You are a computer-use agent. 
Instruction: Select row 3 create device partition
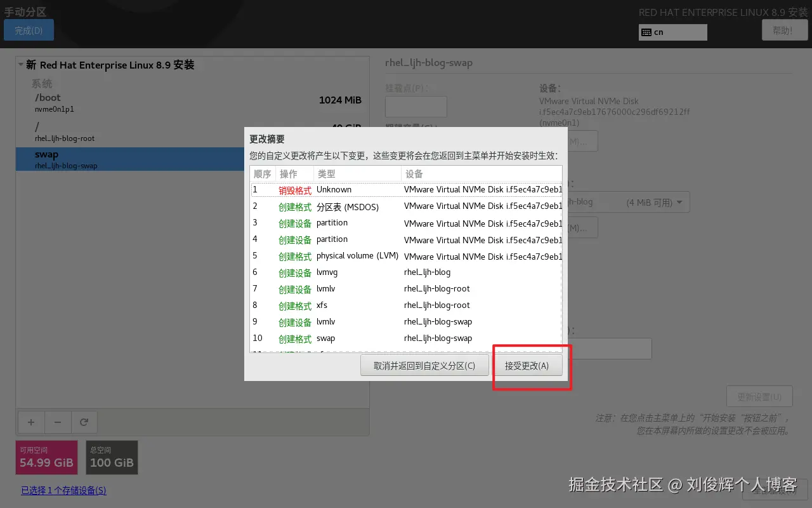(x=406, y=223)
